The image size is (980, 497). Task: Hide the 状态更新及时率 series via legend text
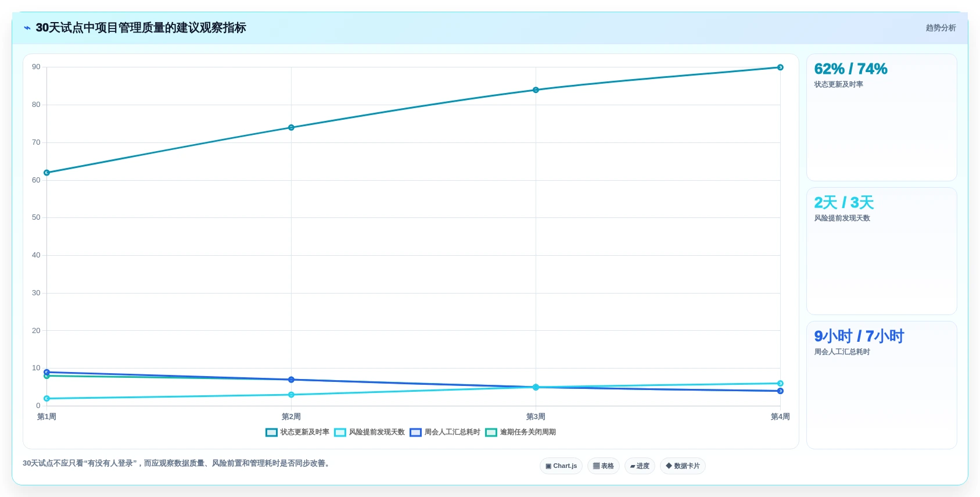304,432
